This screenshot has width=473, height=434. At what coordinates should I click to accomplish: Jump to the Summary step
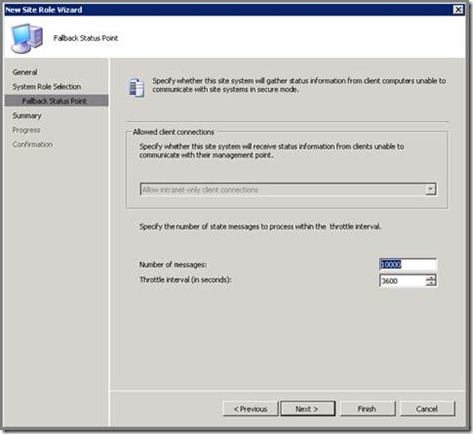[x=27, y=116]
